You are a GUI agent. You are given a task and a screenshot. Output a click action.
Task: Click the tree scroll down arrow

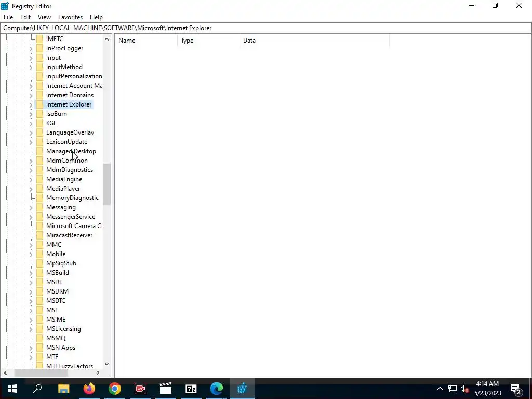click(x=107, y=364)
